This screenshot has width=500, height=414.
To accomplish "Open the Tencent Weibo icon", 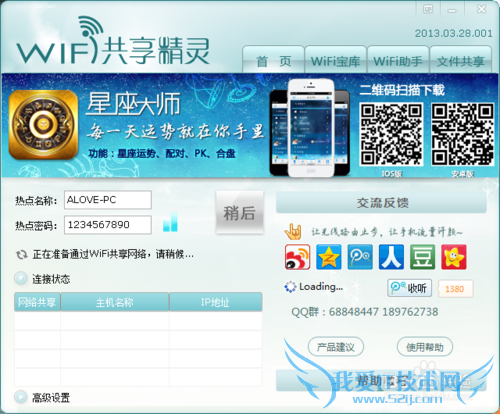I will (360, 257).
